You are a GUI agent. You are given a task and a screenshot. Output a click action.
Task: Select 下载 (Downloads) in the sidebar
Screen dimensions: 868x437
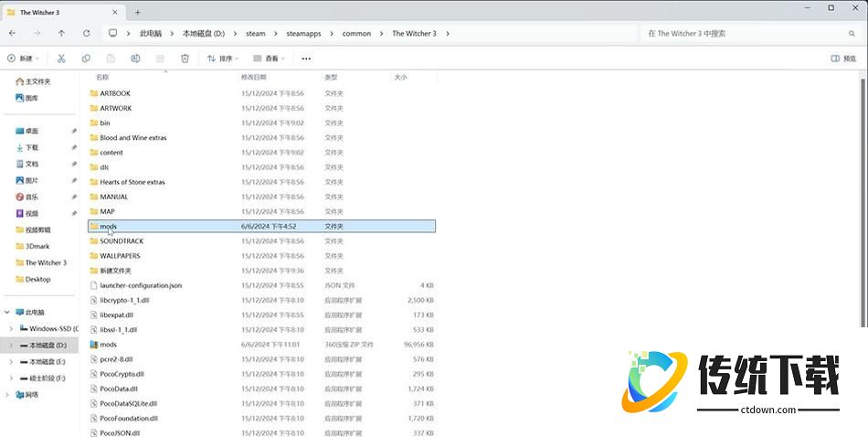point(32,147)
